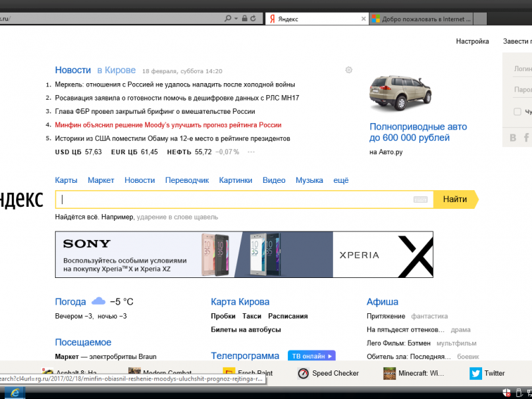Screen dimensions: 532x399
Task: Toggle the login form checkbox
Action: coord(517,112)
